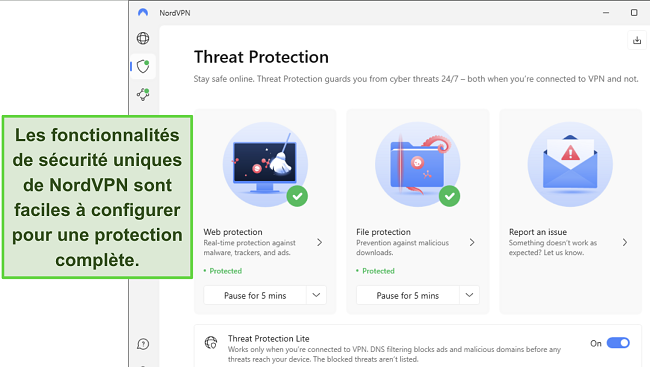The height and width of the screenshot is (367, 650).
Task: Click the Web protection title text
Action: 233,232
